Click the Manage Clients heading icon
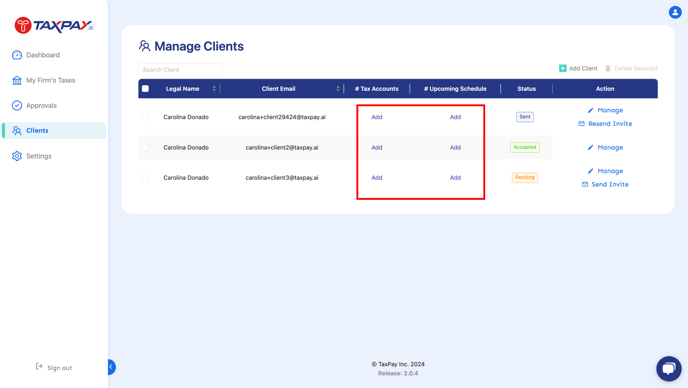This screenshot has width=688, height=388. (x=144, y=46)
